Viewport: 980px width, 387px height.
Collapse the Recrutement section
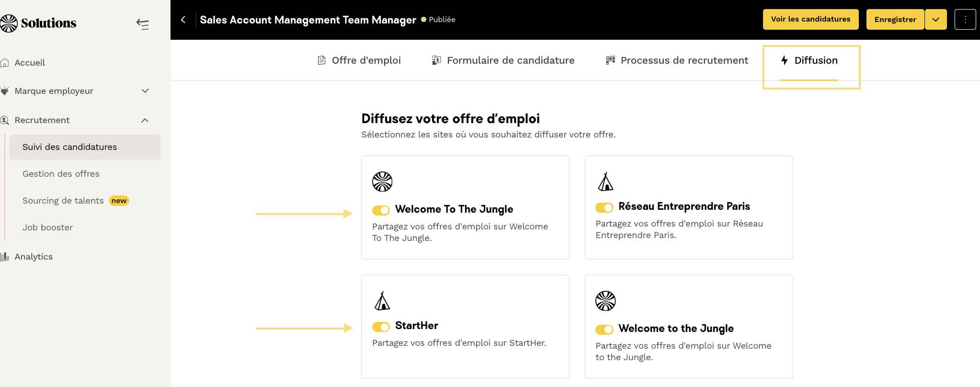145,120
